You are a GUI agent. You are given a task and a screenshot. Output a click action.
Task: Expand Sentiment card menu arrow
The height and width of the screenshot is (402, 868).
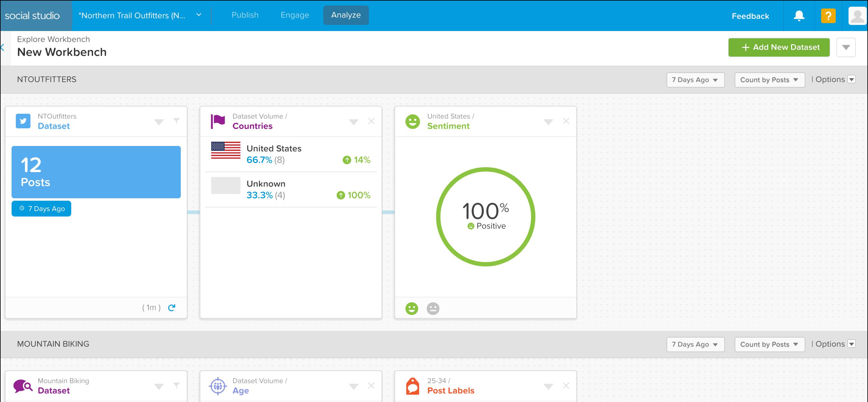[x=548, y=122]
